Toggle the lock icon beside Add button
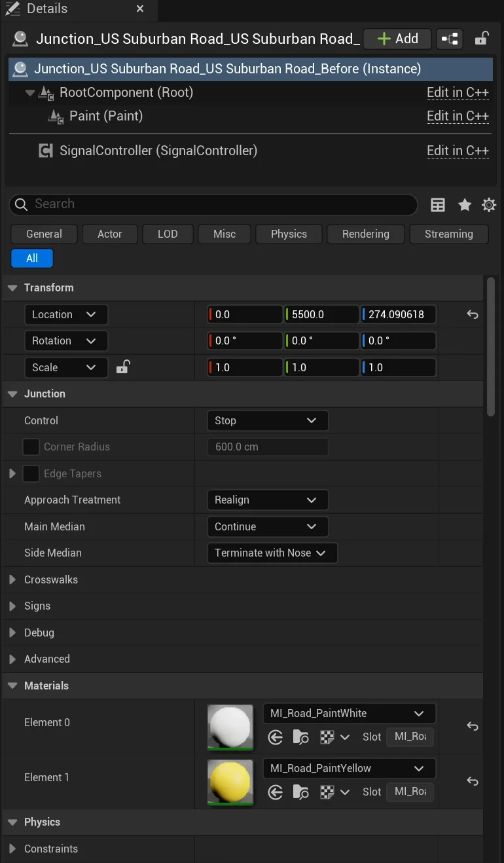 482,39
